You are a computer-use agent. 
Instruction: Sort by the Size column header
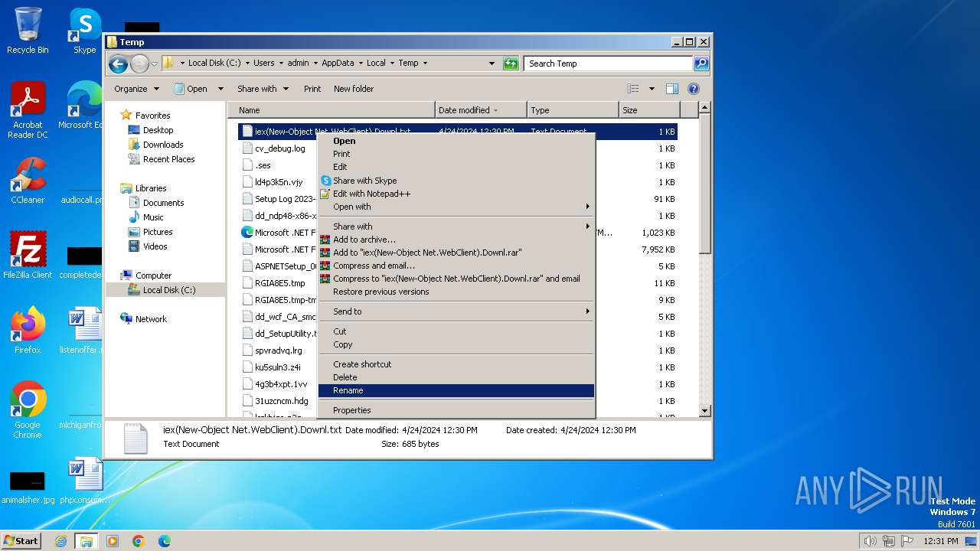click(650, 110)
